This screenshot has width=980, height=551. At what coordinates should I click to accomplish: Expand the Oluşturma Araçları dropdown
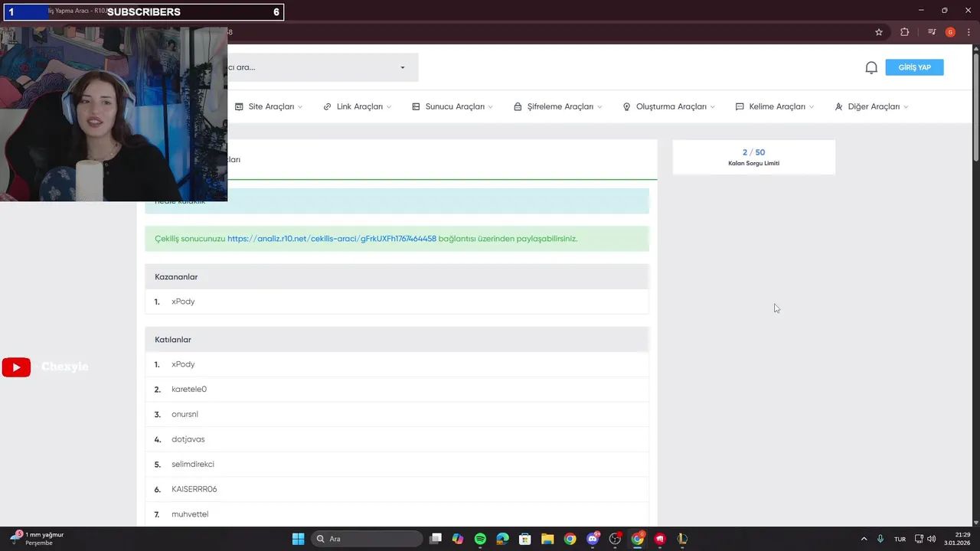tap(669, 106)
